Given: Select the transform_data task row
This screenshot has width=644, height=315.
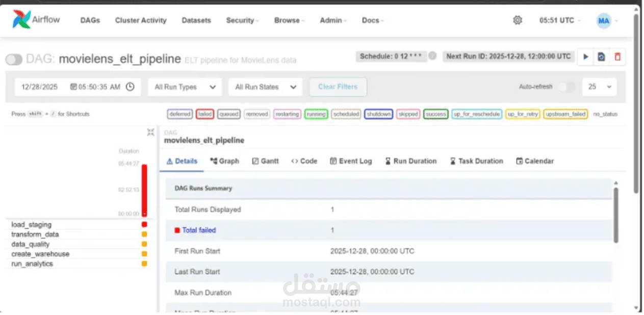Looking at the screenshot, I should click(x=79, y=234).
